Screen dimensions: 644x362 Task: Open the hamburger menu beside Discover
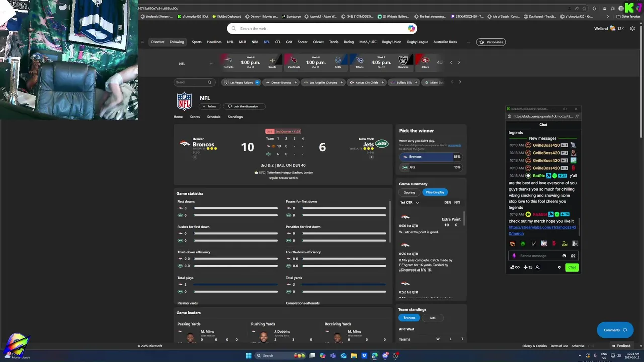(x=142, y=42)
